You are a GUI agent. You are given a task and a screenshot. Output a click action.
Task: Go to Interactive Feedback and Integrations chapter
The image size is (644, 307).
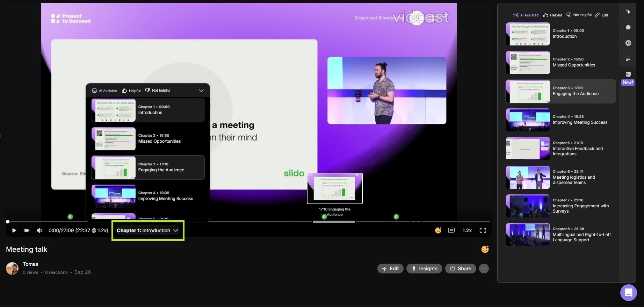[560, 148]
